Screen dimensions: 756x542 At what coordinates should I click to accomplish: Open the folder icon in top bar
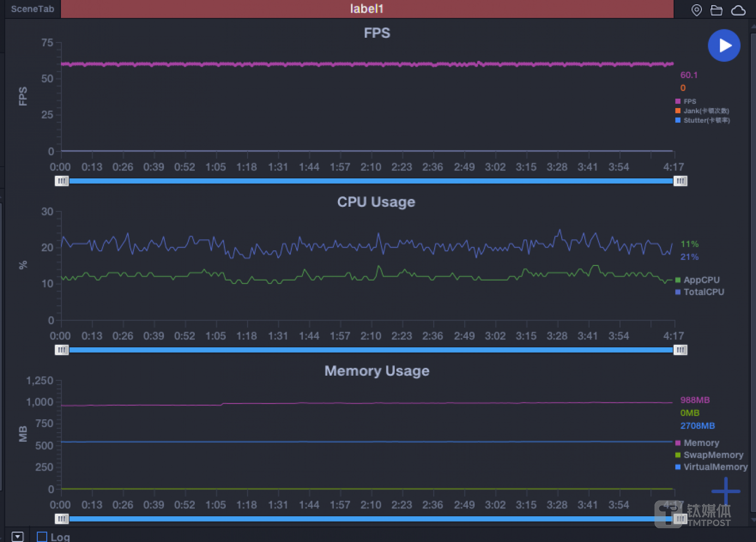(717, 10)
